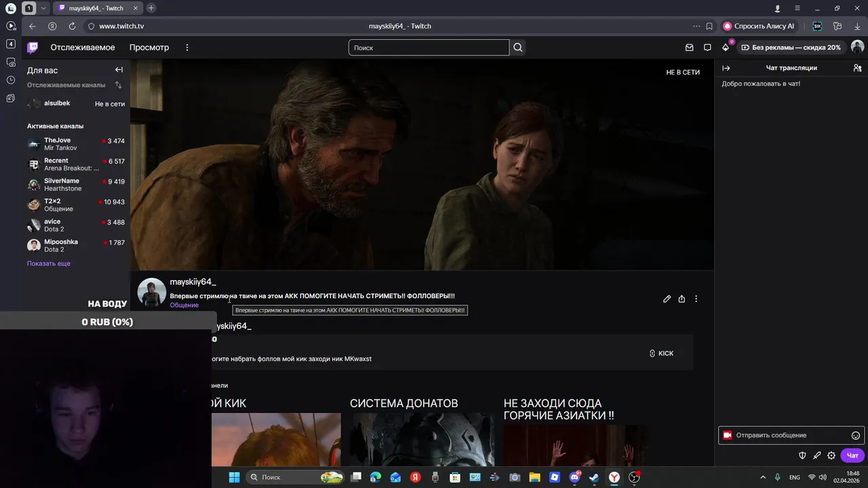Reload the Twitch page
This screenshot has height=488, width=868.
pyautogui.click(x=72, y=26)
